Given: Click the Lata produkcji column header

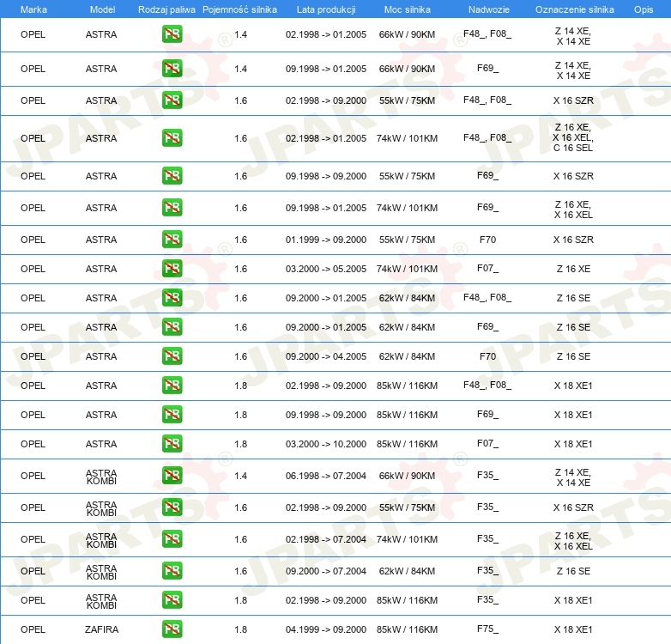Looking at the screenshot, I should 326,9.
